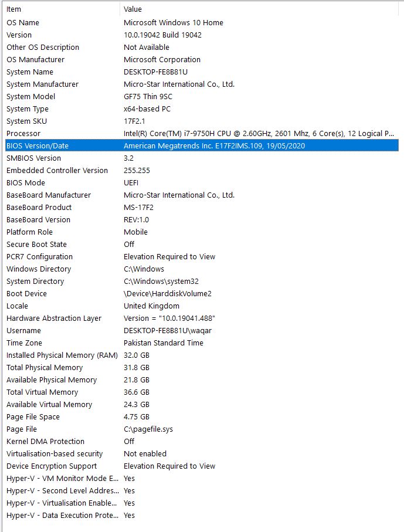Select the Platform Role row
The image size is (404, 532).
(x=202, y=232)
